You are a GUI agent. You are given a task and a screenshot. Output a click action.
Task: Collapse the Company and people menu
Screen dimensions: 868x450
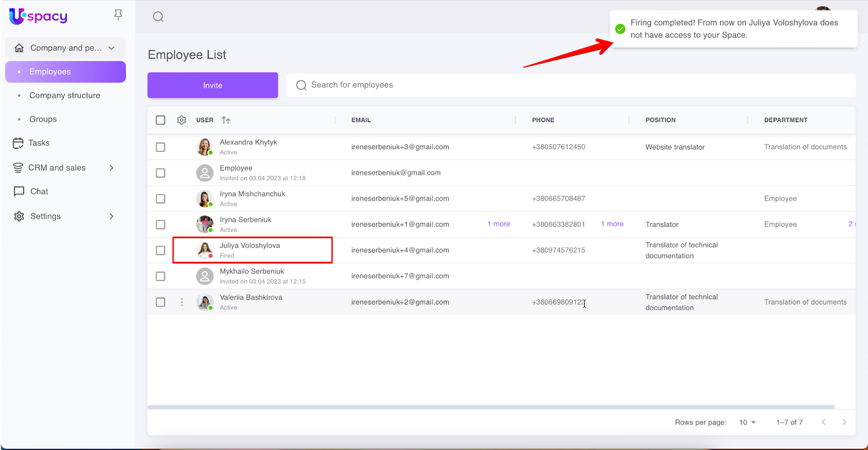tap(112, 48)
